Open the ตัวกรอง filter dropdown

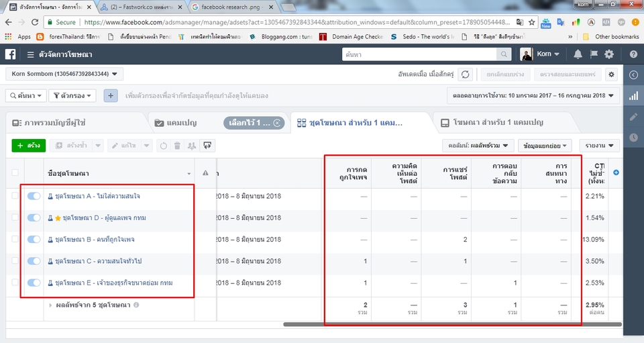point(72,96)
